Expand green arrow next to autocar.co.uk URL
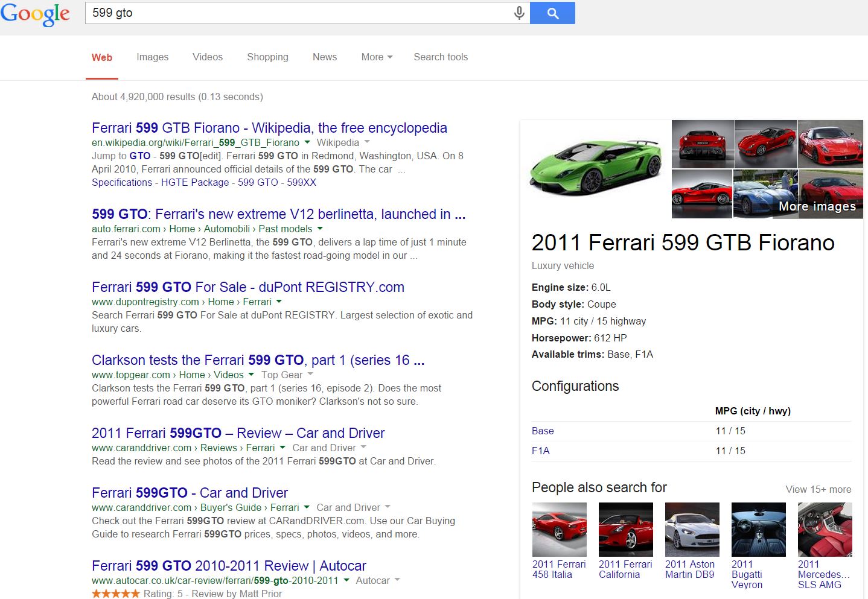868x599 pixels. click(x=346, y=580)
